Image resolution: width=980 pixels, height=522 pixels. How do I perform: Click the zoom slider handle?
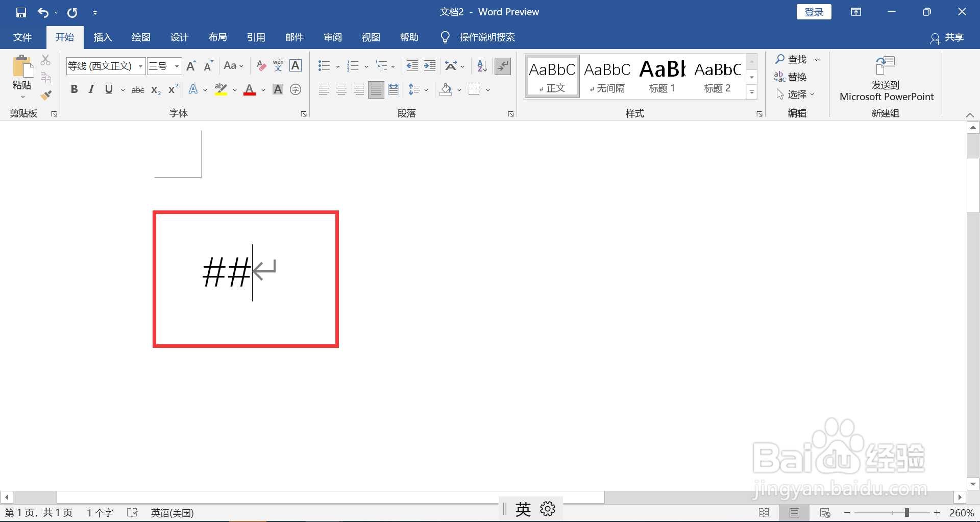(907, 512)
